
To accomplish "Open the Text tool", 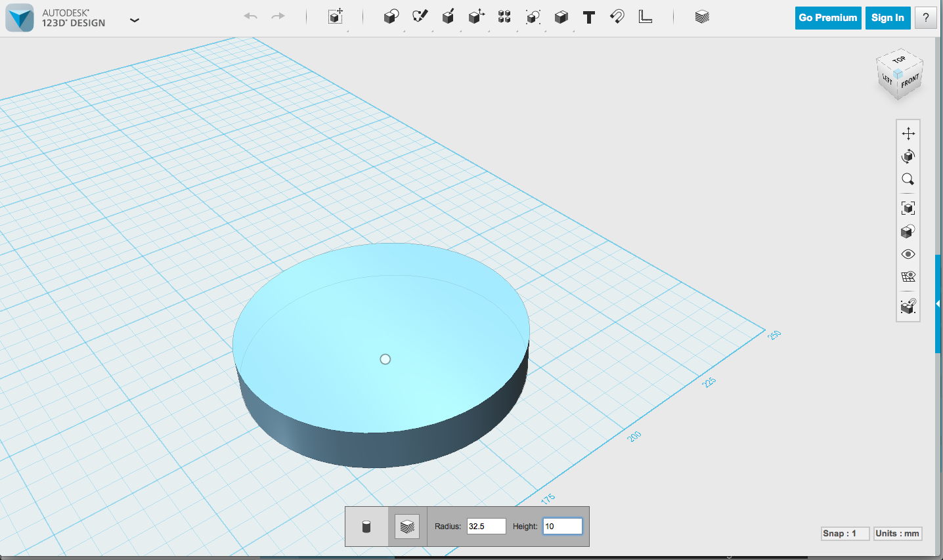I will point(588,18).
